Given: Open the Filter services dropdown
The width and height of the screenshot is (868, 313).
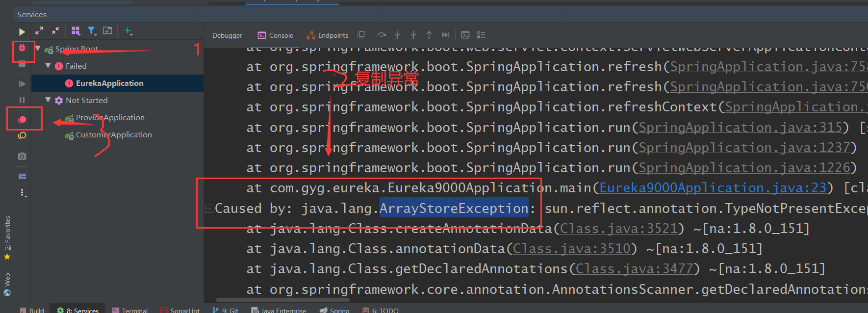Looking at the screenshot, I should (x=92, y=31).
